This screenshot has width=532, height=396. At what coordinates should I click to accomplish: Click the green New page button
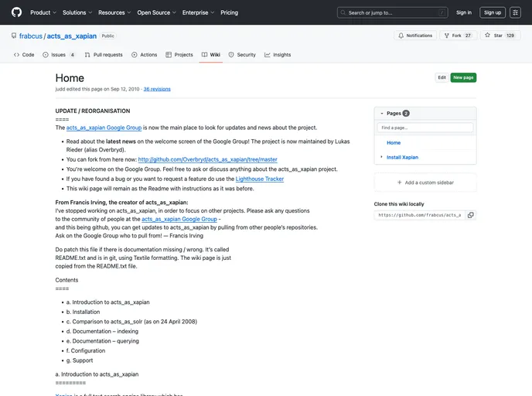tap(463, 77)
